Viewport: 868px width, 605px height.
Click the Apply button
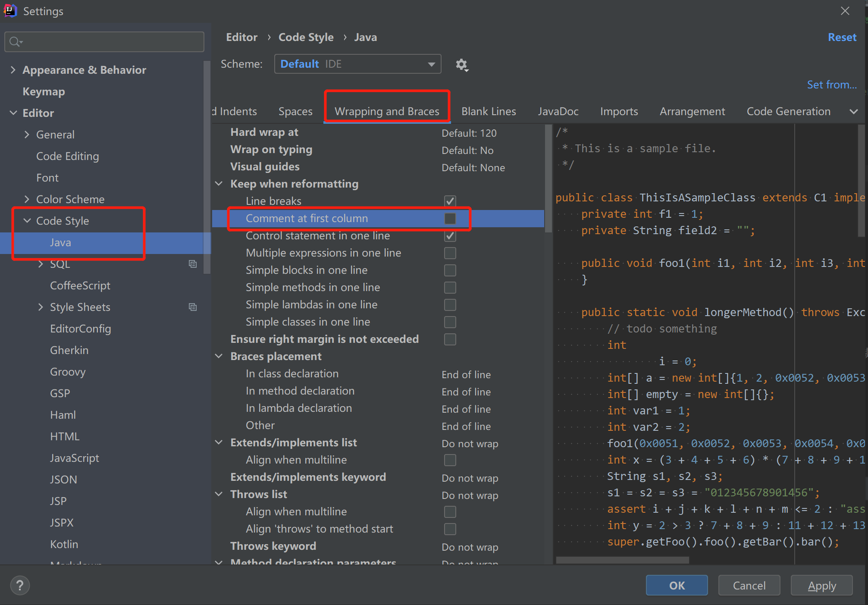[821, 586]
